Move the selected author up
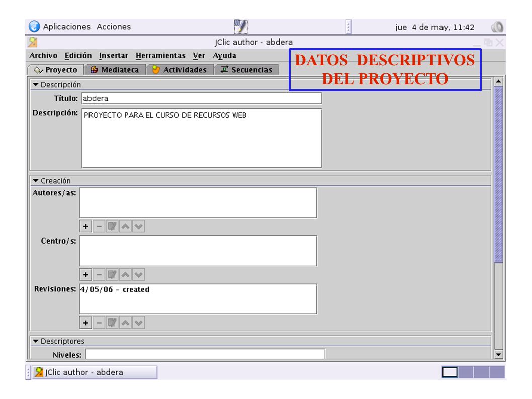532x399 pixels. tap(125, 226)
